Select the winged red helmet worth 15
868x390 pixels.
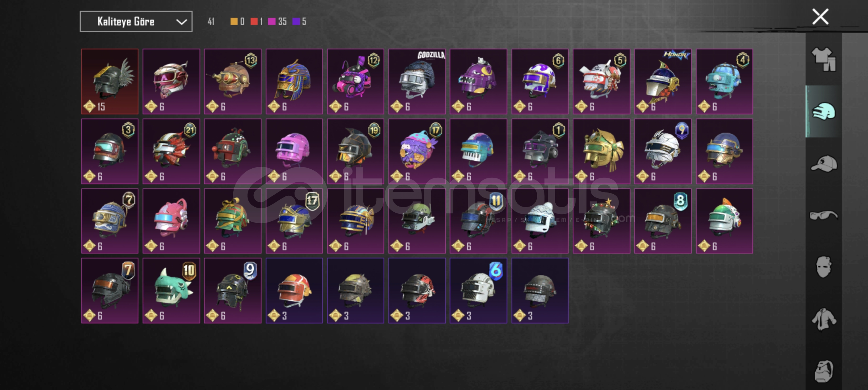110,82
